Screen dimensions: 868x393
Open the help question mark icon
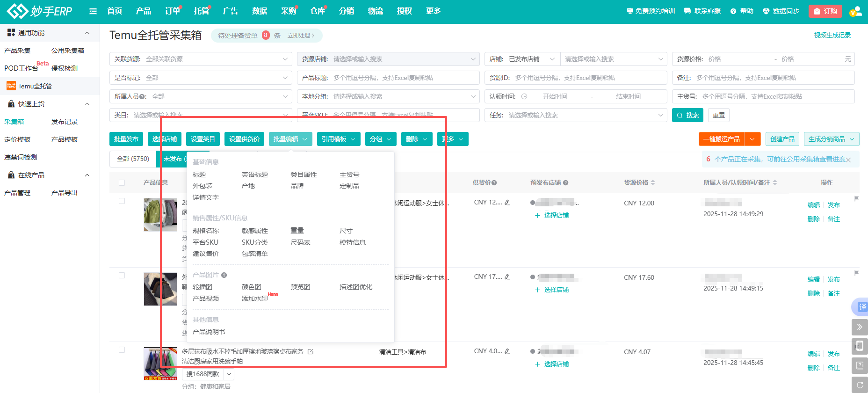(733, 11)
